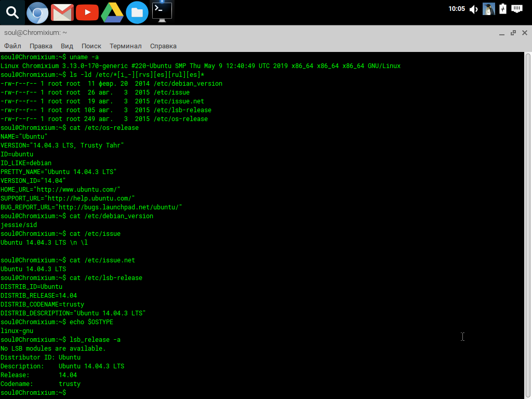Click the keyboard icon in the system tray
Viewport: 532px width, 399px height.
tap(517, 9)
